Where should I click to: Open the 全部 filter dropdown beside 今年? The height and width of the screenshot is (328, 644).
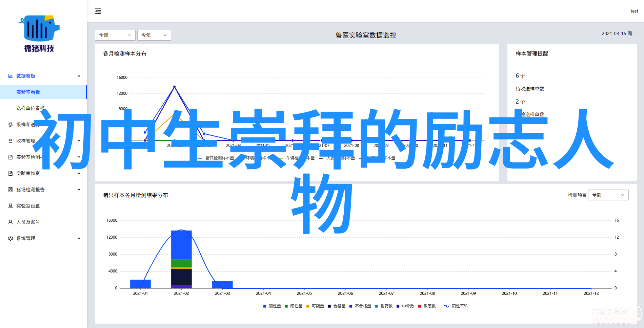(115, 35)
